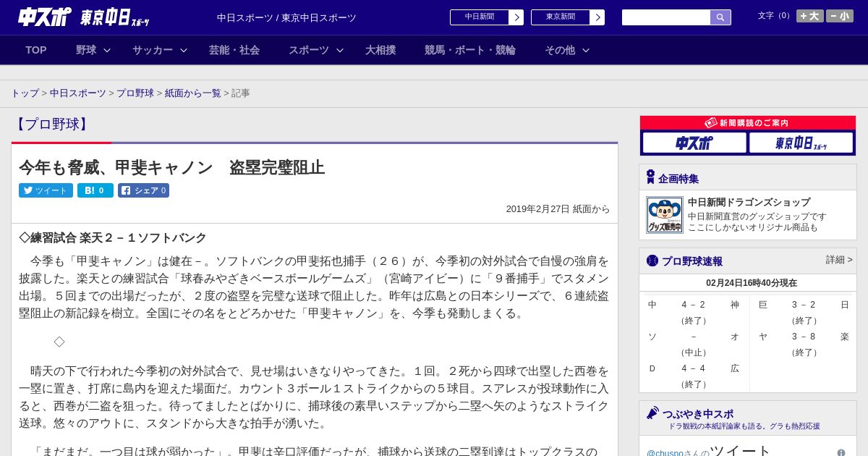
Task: Open the 東京新聞 link button
Action: [561, 17]
